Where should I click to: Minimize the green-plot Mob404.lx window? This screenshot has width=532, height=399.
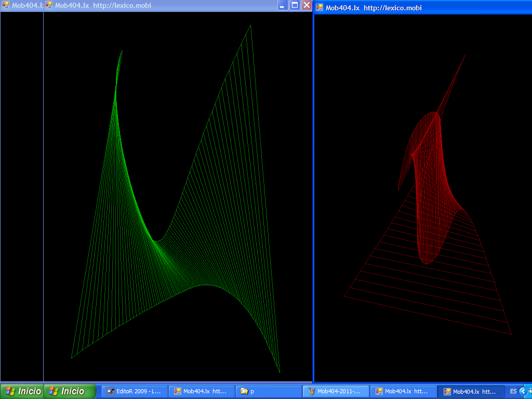point(282,5)
